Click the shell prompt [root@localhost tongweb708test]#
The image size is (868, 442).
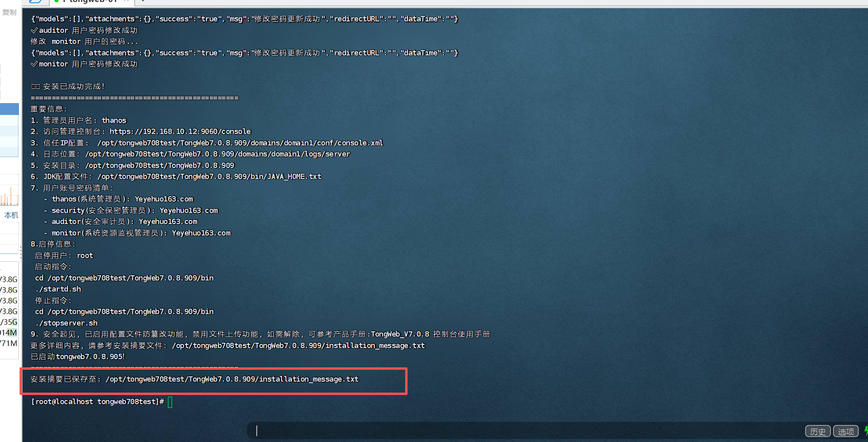(x=98, y=402)
